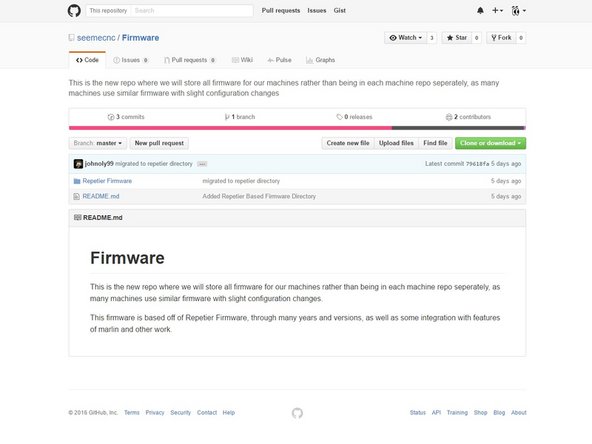Open the About footer link
The image size is (592, 444).
click(519, 413)
